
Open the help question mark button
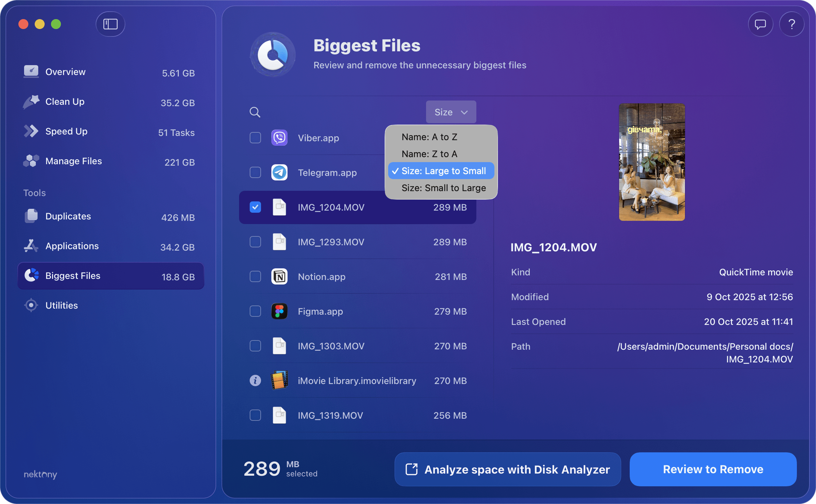click(x=792, y=24)
